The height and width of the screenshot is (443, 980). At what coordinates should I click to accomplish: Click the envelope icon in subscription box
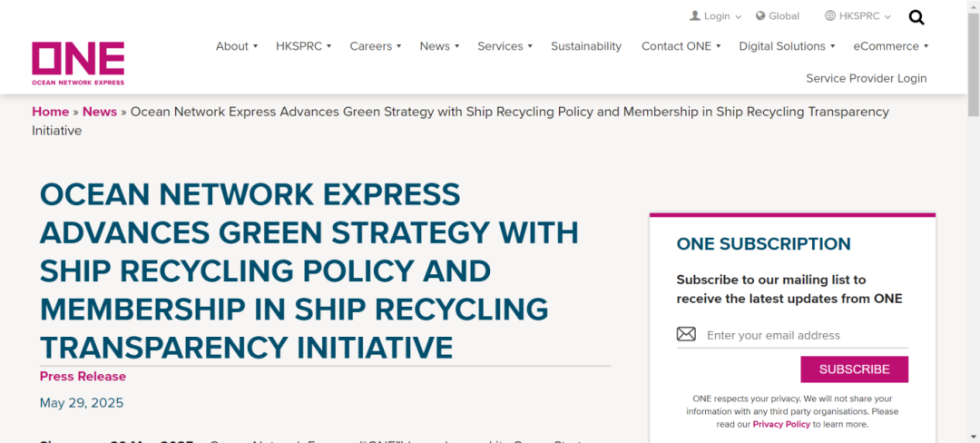[x=686, y=335]
